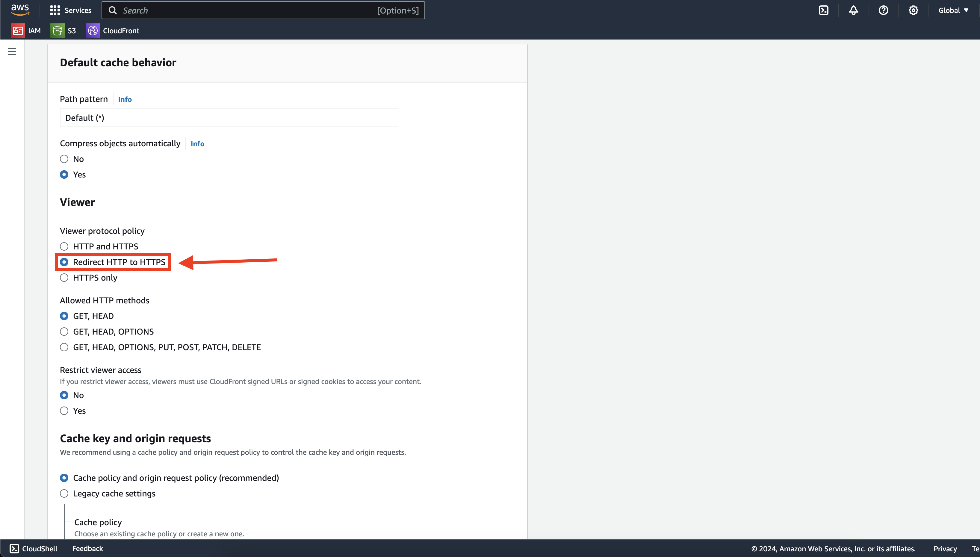Select Legacy cache settings option
The width and height of the screenshot is (980, 557).
click(64, 493)
